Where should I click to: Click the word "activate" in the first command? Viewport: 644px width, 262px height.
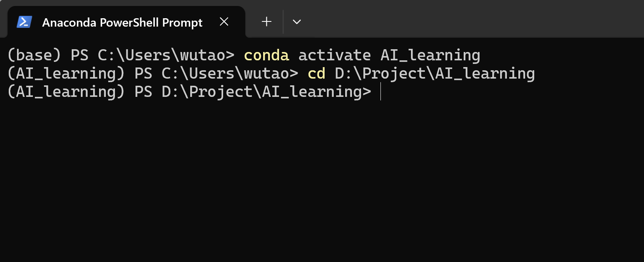pyautogui.click(x=334, y=55)
